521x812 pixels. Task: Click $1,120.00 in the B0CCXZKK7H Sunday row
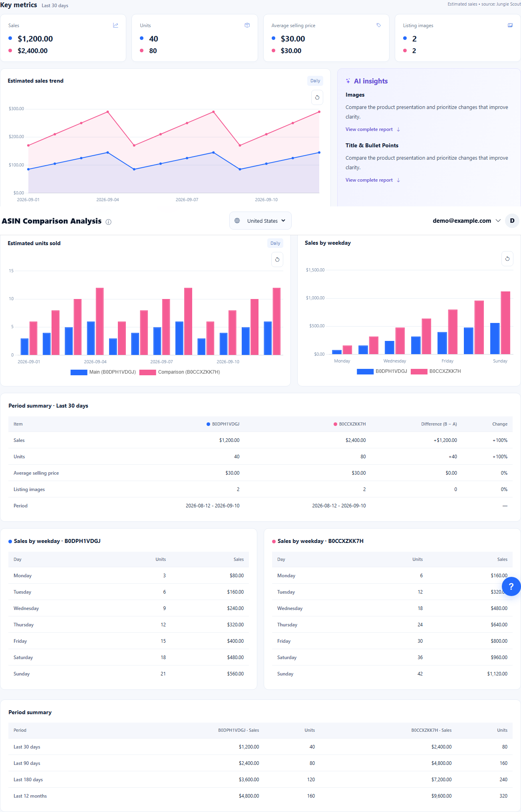(497, 674)
